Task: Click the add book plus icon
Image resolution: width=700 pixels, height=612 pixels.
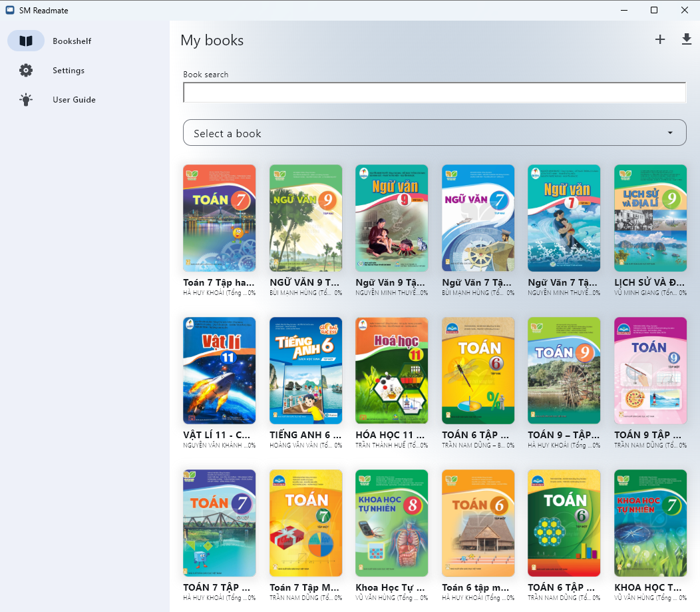Action: (x=659, y=40)
